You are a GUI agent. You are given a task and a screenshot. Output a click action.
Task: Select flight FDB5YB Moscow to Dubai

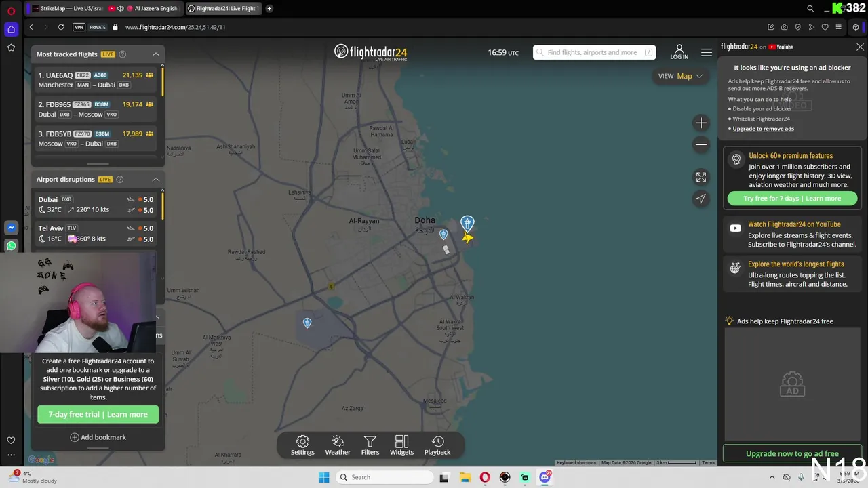(x=96, y=138)
